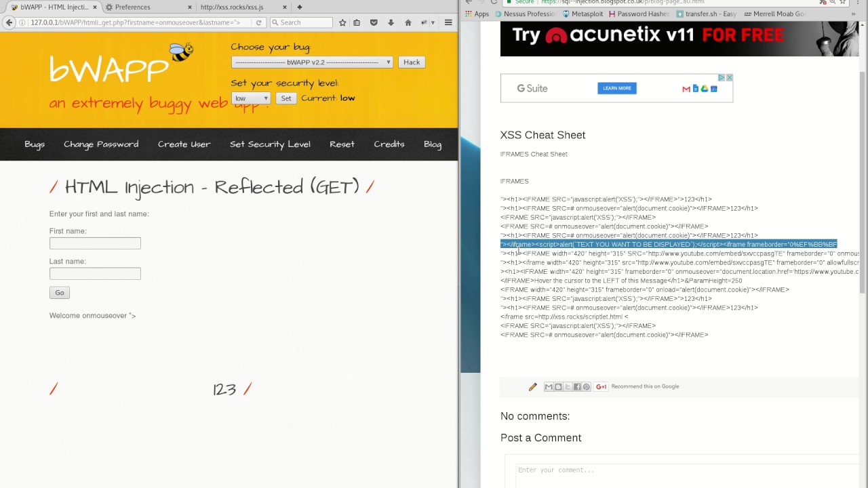Share post to Facebook icon
868x488 pixels.
pos(577,386)
